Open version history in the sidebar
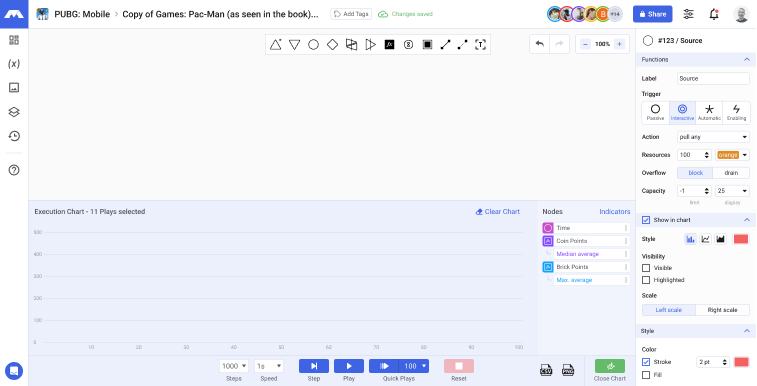 [x=14, y=136]
